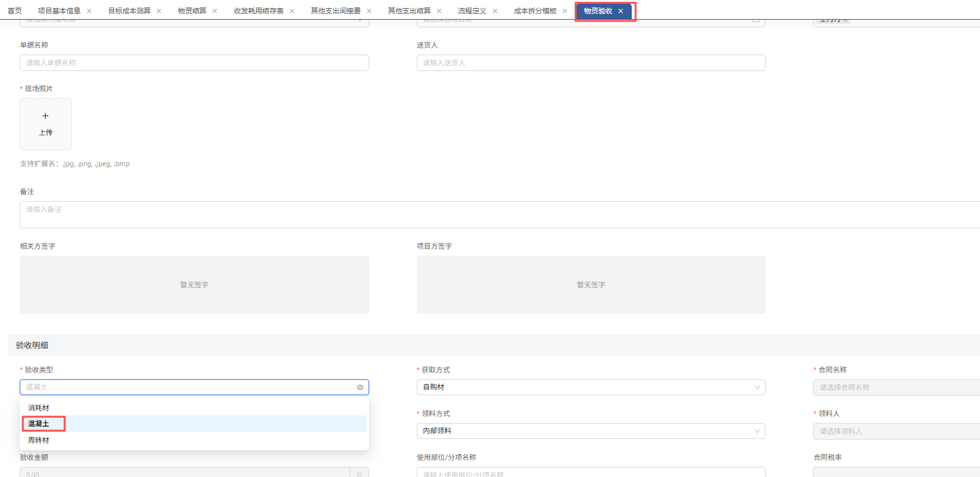Click into the 备注 text area
Image resolution: width=980 pixels, height=477 pixels.
pyautogui.click(x=500, y=214)
